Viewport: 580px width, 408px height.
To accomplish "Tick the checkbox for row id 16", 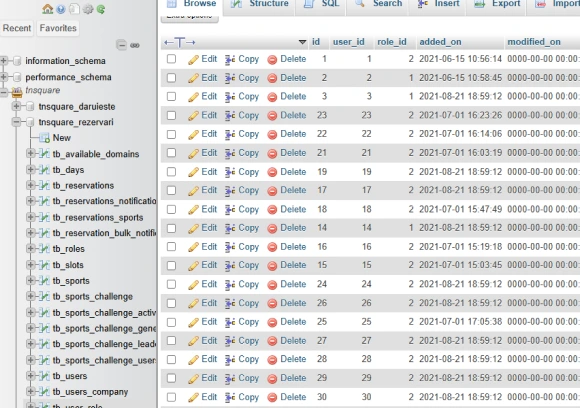I will 171,247.
